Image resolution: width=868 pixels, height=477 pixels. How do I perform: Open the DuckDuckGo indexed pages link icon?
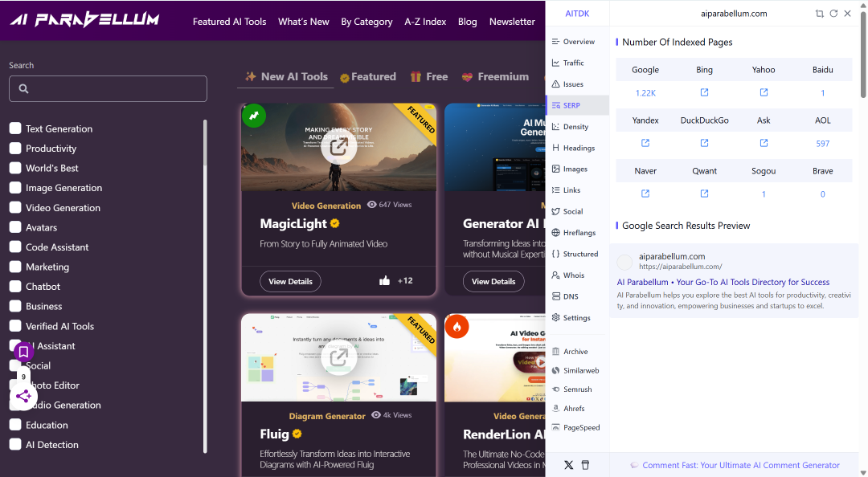(704, 143)
